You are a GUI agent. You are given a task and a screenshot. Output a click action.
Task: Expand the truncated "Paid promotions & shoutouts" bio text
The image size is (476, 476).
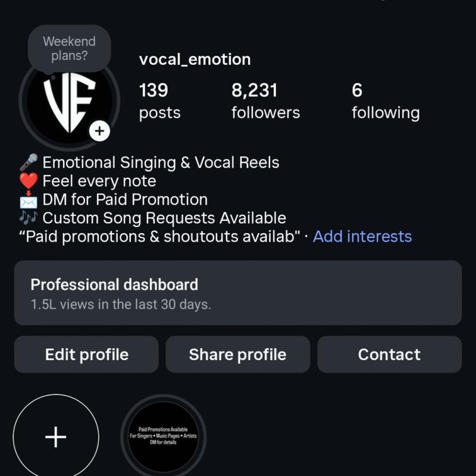click(x=159, y=236)
